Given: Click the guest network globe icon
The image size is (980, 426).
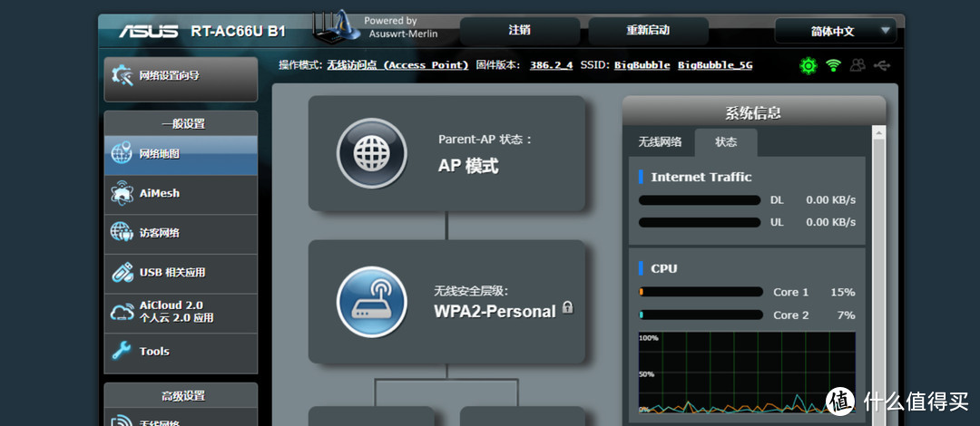Looking at the screenshot, I should (122, 232).
